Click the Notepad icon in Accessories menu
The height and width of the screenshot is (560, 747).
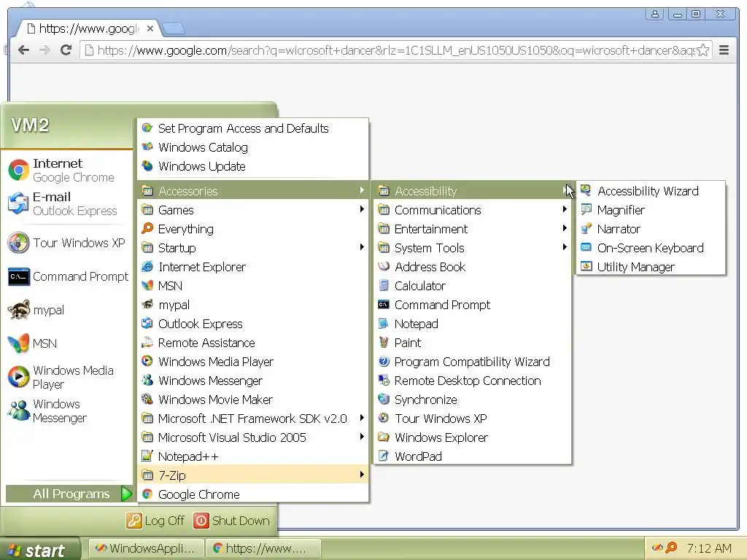384,323
